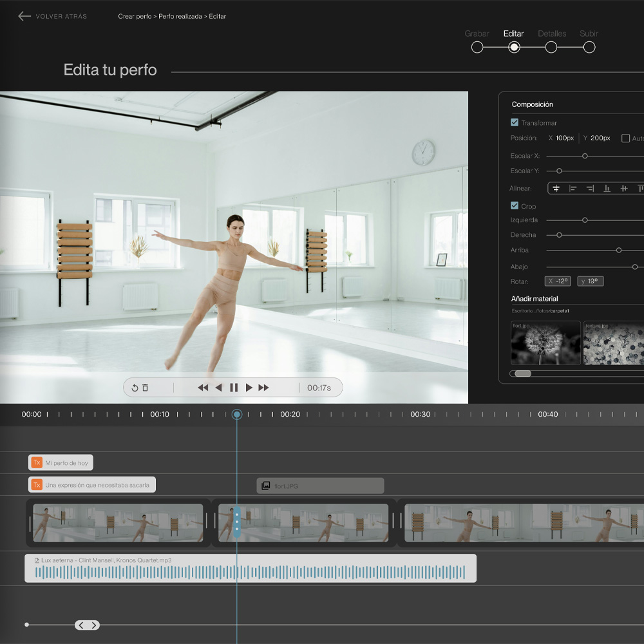
Task: Click the play backward button
Action: pyautogui.click(x=218, y=388)
